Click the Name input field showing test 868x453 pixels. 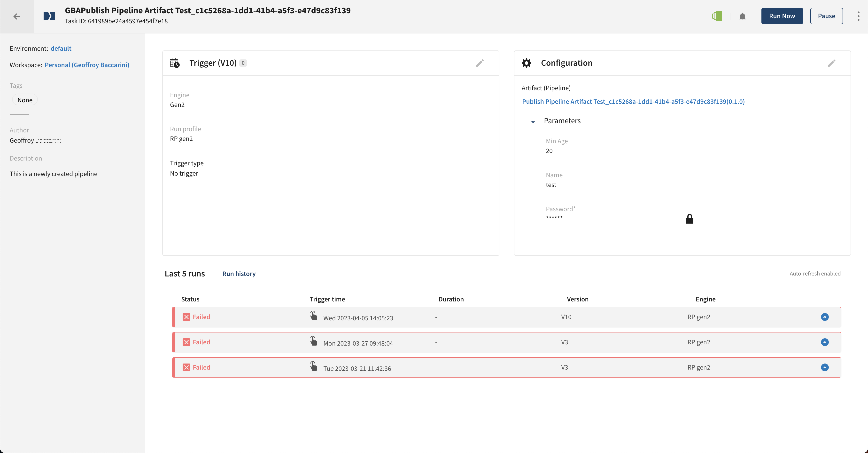pyautogui.click(x=551, y=185)
